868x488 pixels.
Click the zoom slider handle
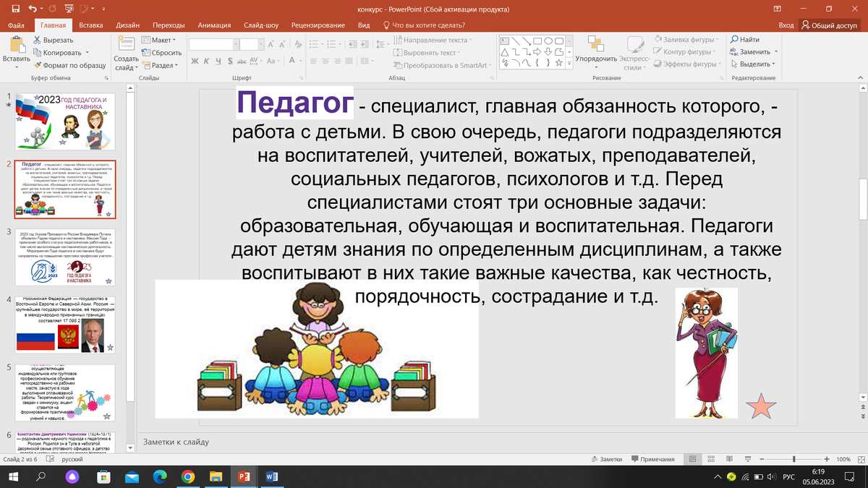coord(794,459)
